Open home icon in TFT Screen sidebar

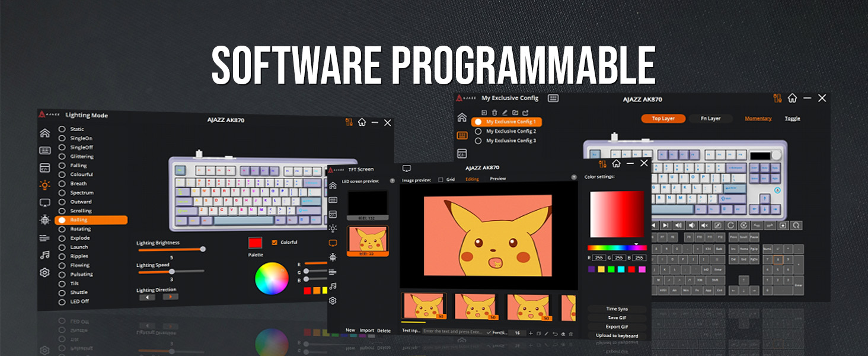coord(333,186)
